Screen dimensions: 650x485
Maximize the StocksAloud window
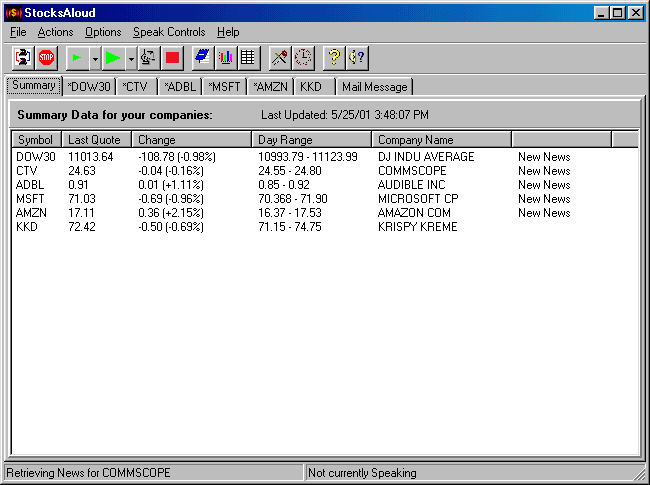pos(618,13)
